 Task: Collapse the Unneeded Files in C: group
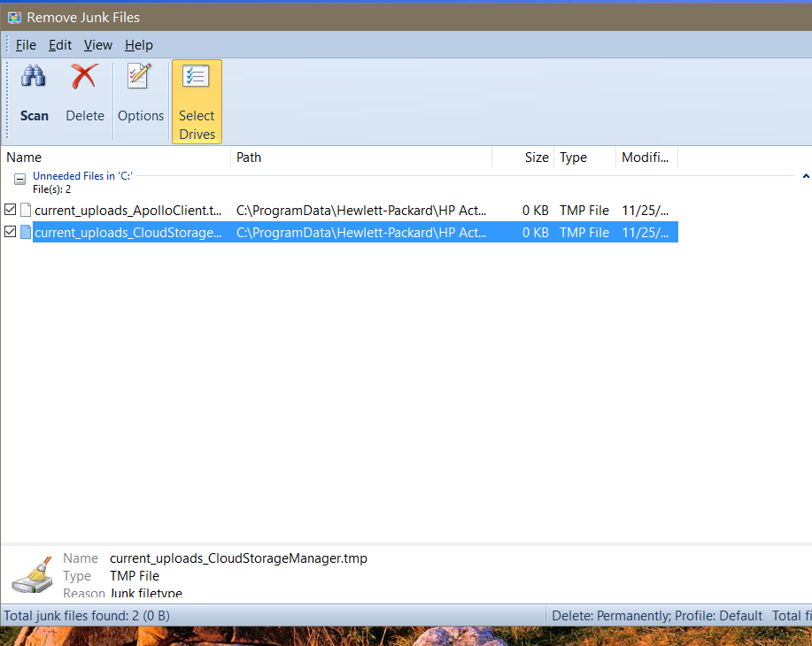[19, 179]
